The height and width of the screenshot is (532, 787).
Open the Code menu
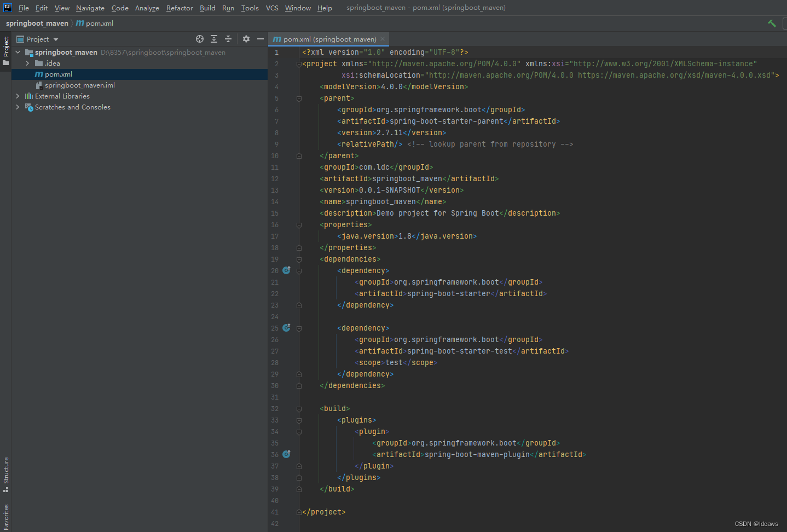120,8
